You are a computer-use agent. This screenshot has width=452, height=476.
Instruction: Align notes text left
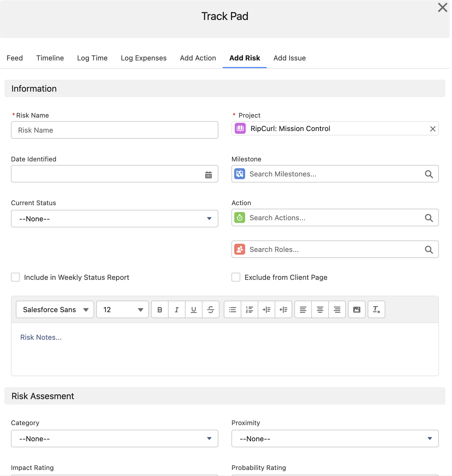tap(303, 309)
